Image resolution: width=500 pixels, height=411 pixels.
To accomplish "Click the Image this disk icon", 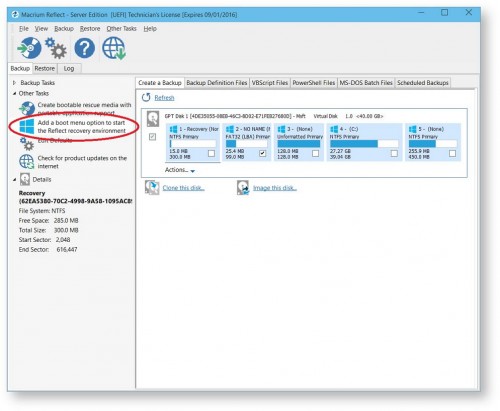I will tap(243, 188).
